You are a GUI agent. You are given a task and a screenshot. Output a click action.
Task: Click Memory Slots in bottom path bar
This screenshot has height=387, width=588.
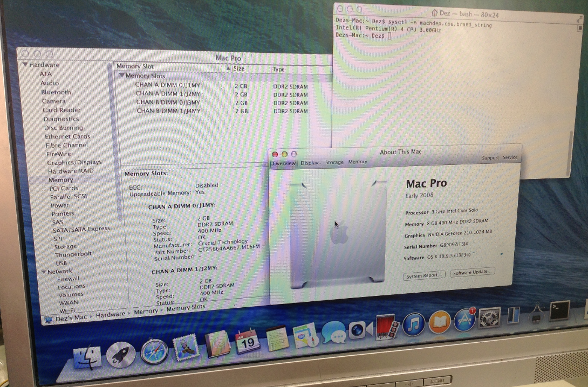[x=186, y=308]
